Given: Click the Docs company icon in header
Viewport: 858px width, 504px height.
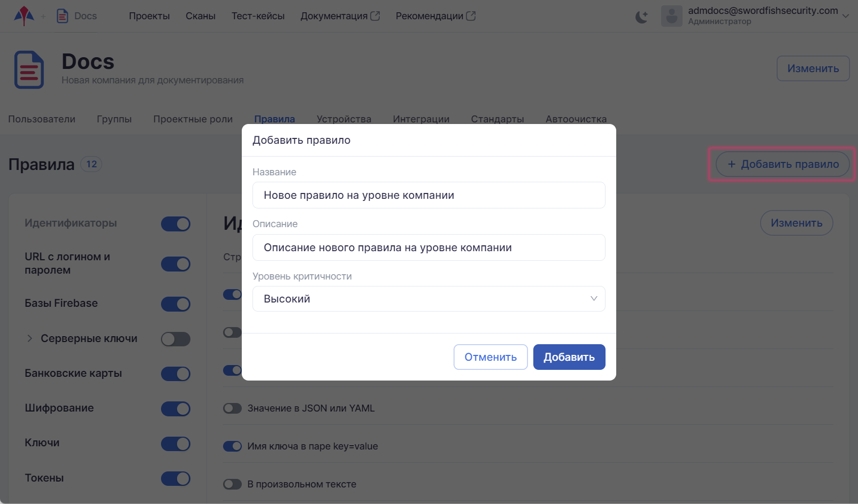Looking at the screenshot, I should (x=63, y=16).
